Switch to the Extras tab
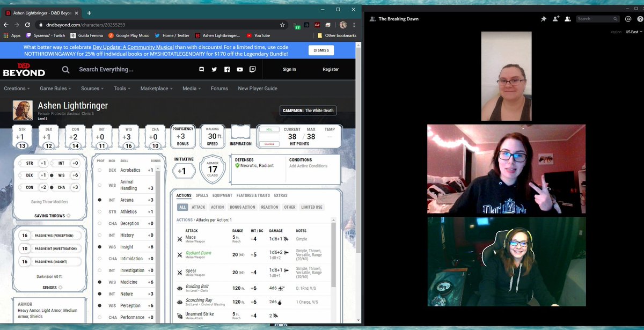 281,195
